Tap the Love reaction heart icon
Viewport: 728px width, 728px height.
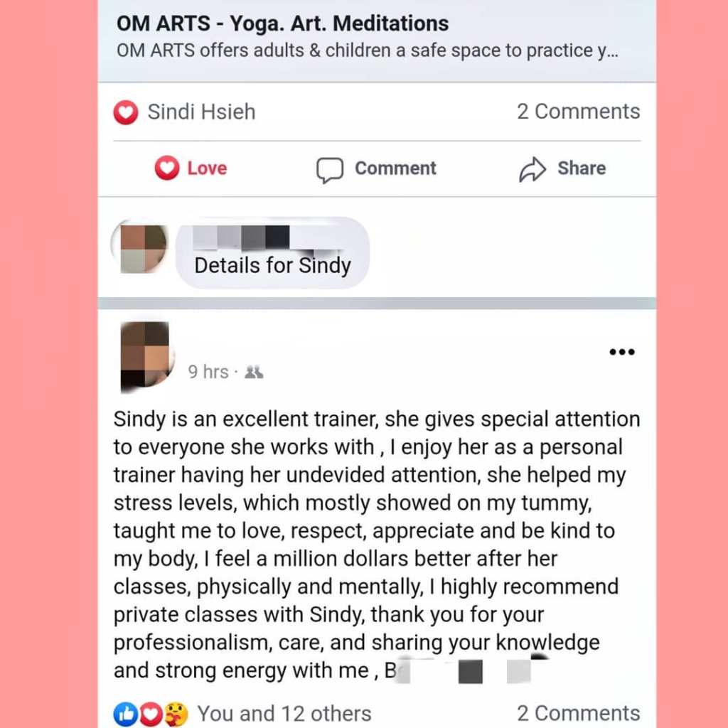[x=166, y=168]
